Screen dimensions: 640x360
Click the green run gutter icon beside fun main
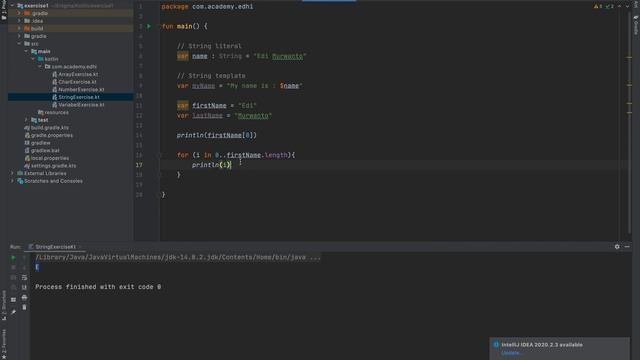point(149,26)
